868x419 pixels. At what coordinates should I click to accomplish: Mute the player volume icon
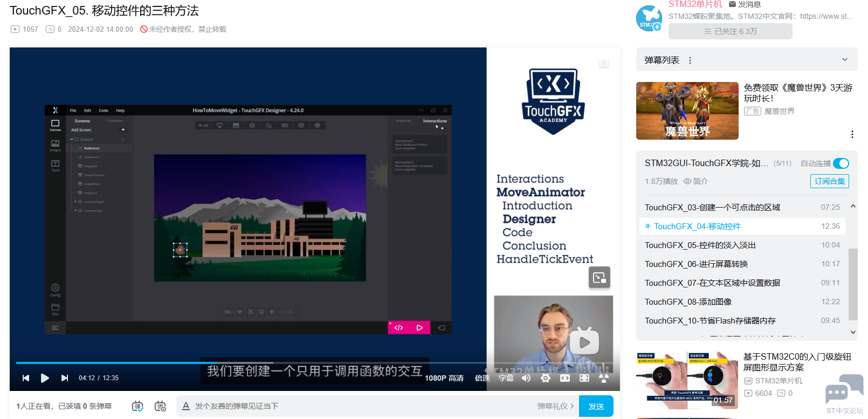526,378
